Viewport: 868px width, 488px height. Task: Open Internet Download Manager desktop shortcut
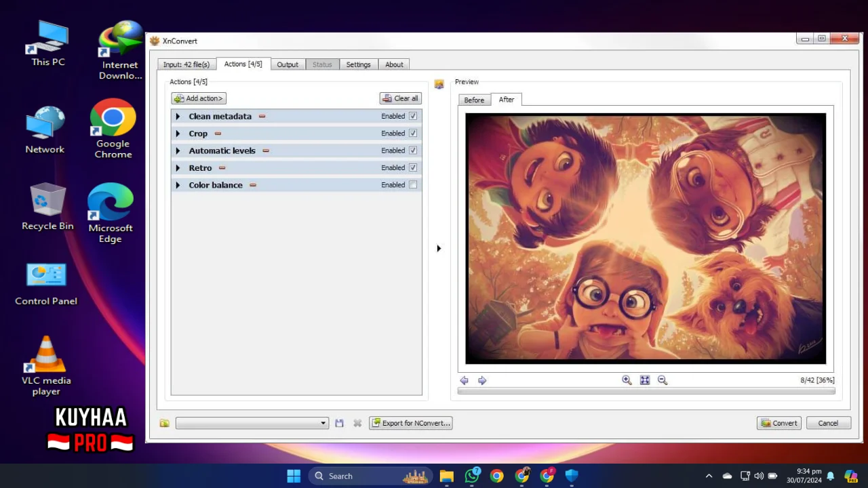click(120, 51)
